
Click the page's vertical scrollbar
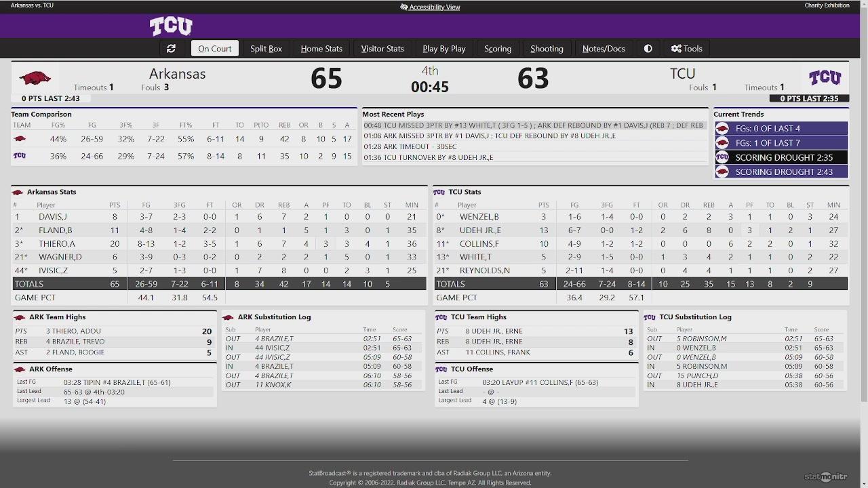coord(864,203)
